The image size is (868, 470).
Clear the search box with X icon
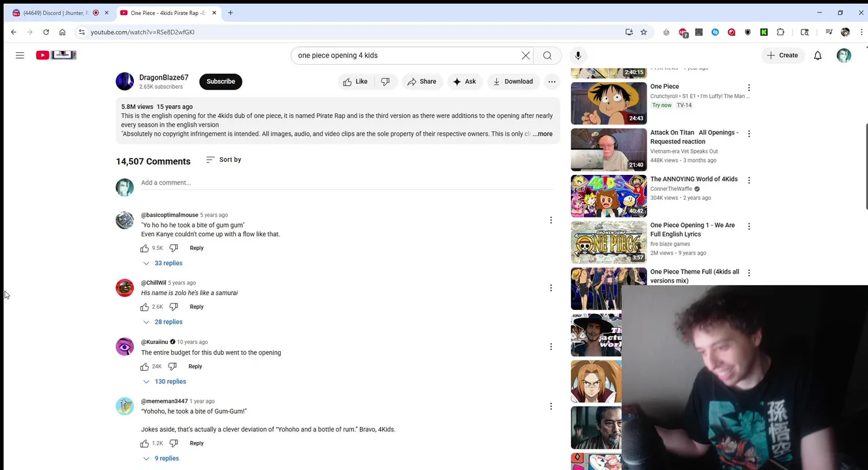[x=526, y=55]
